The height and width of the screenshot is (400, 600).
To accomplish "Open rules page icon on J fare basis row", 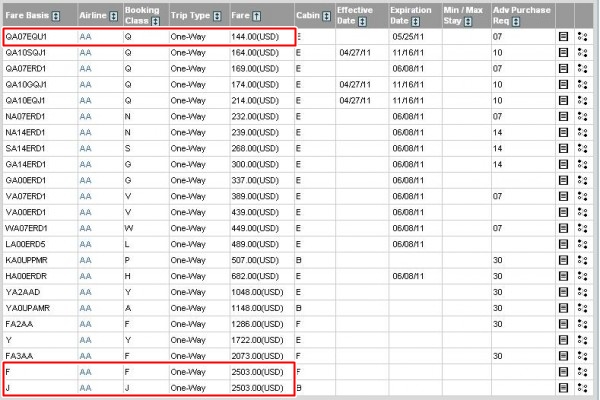I will (x=564, y=388).
